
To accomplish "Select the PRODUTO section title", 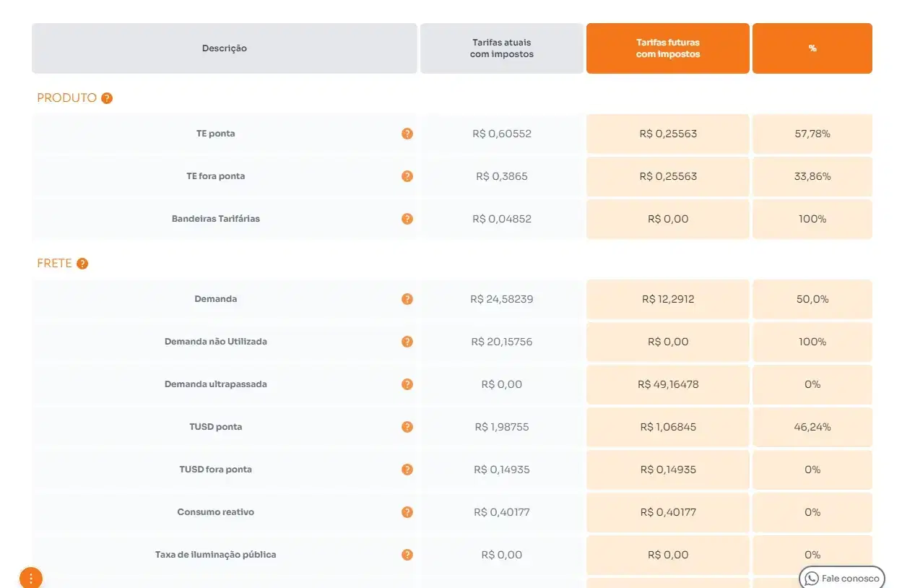I will pos(66,98).
